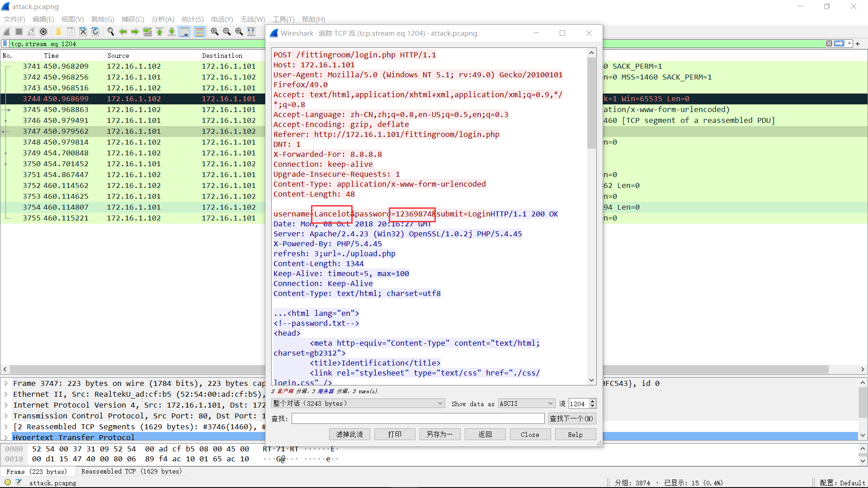Increment the stream number spinner up arrow
Screen dimensions: 868x488
593,401
